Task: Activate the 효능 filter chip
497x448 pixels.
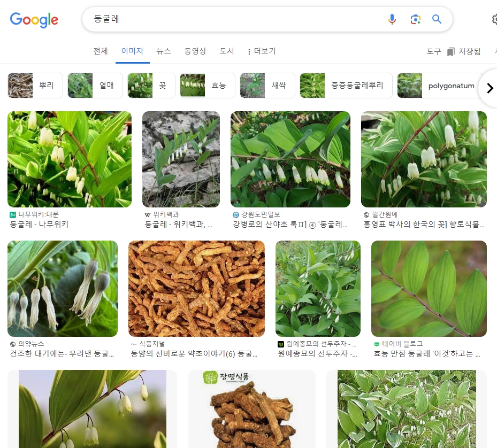Action: coord(208,85)
